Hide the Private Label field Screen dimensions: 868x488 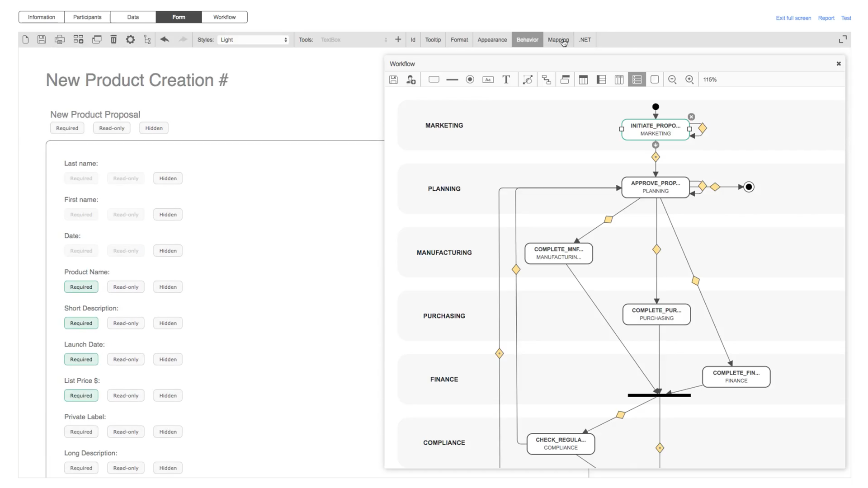[x=167, y=432]
